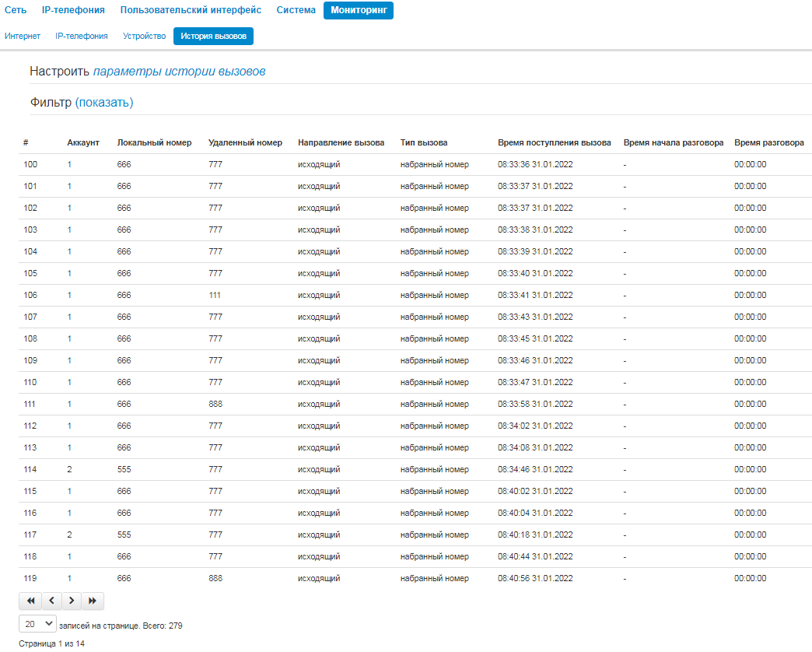The height and width of the screenshot is (652, 812).
Task: Open параметры истории вызовов settings link
Action: pyautogui.click(x=179, y=72)
